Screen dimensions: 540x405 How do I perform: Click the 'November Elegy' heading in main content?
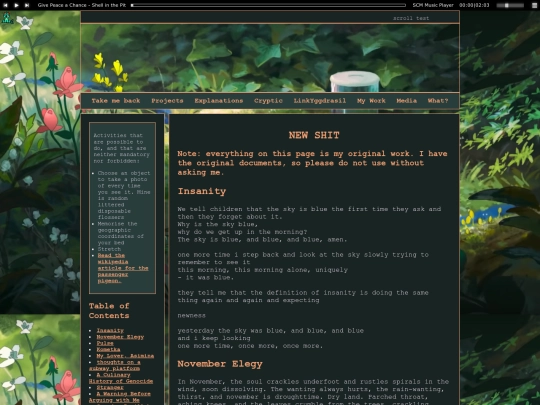(x=220, y=364)
